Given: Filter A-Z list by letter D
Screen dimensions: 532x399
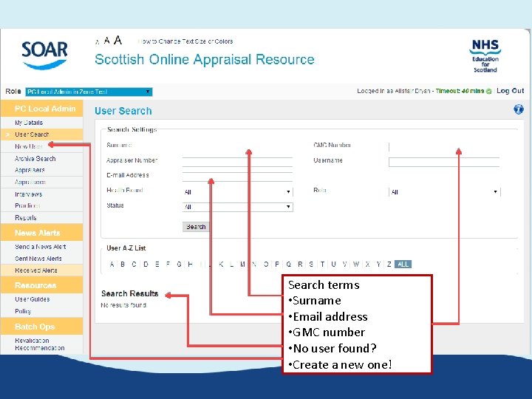Looking at the screenshot, I should click(x=146, y=265).
